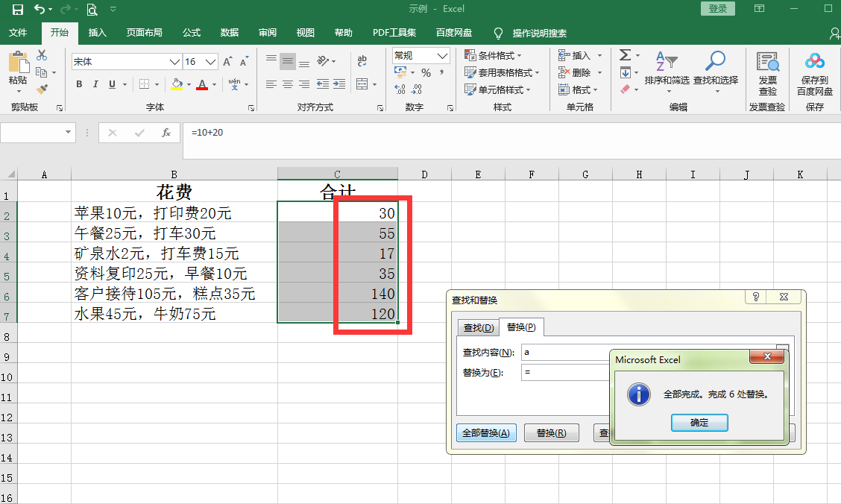Click the 登录 sign-in button
The width and height of the screenshot is (841, 504).
[718, 9]
